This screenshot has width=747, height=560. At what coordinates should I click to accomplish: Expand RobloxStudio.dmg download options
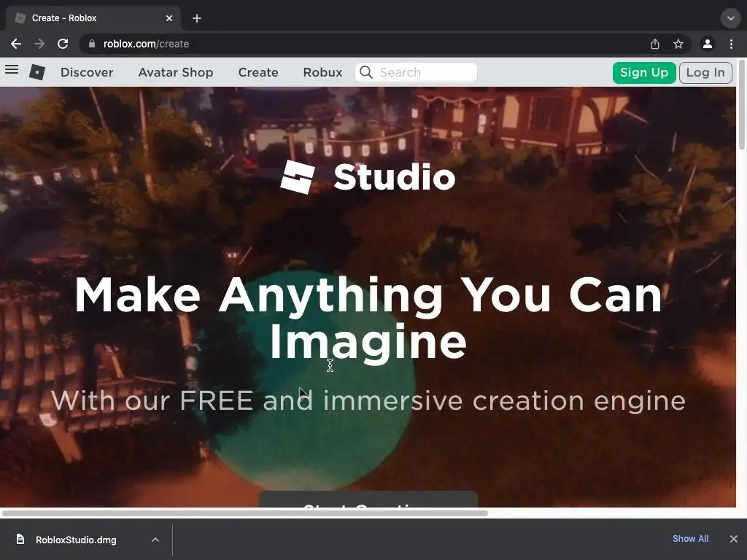(x=155, y=540)
